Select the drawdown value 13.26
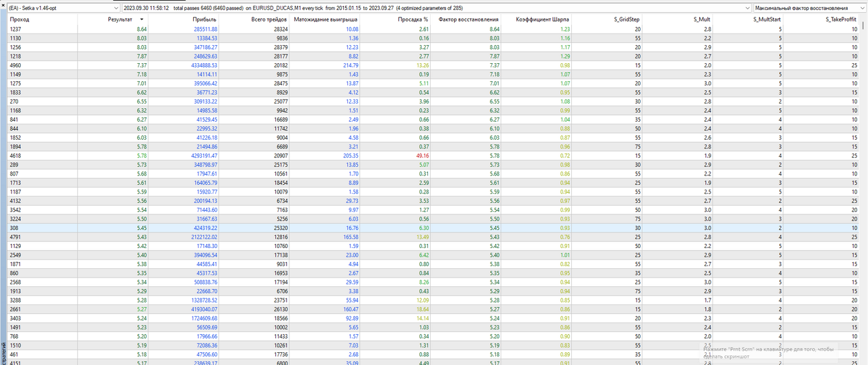This screenshot has width=868, height=365. click(423, 65)
